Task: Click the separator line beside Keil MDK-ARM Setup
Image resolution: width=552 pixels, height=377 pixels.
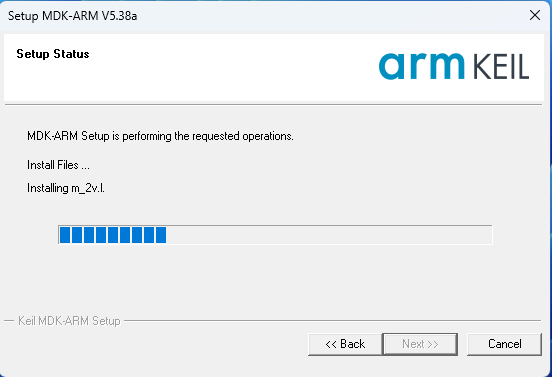Action: (x=332, y=321)
